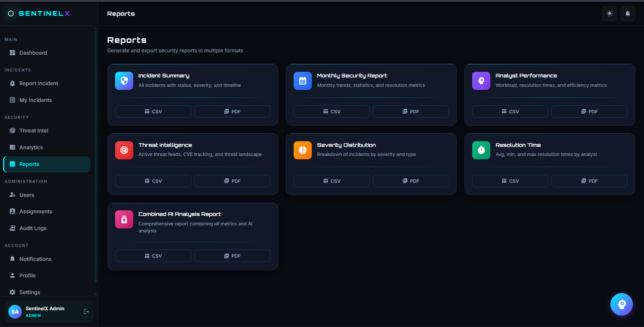This screenshot has height=327, width=644.
Task: Click the logout icon next to SentinelX Admin
Action: (86, 312)
